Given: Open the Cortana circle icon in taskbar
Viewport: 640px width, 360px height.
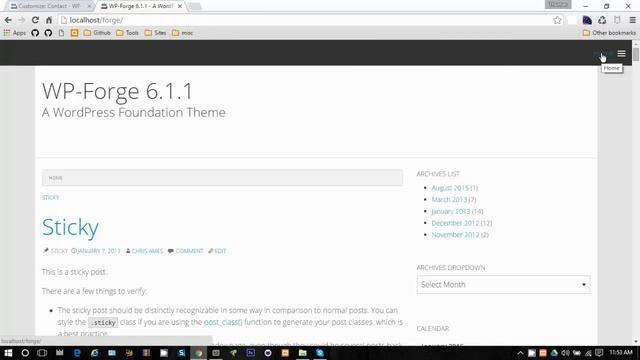Looking at the screenshot, I should point(25,353).
